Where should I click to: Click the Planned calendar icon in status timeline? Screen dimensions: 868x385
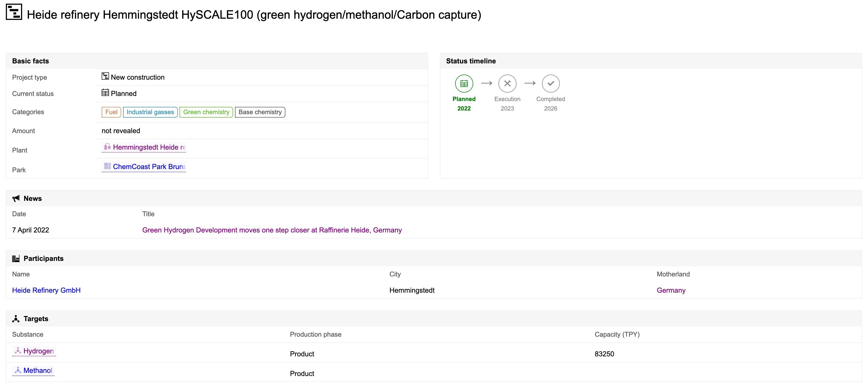pos(464,84)
